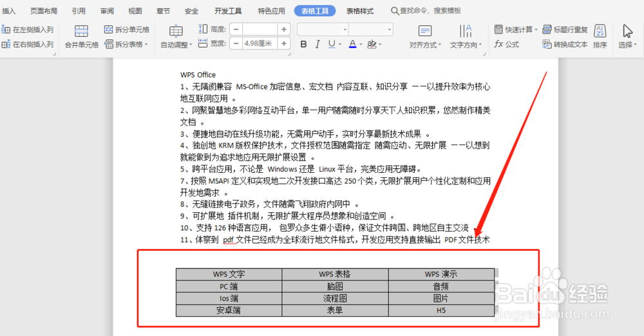This screenshot has width=644, height=336.
Task: Expand font color dropdown arrow
Action: click(361, 44)
